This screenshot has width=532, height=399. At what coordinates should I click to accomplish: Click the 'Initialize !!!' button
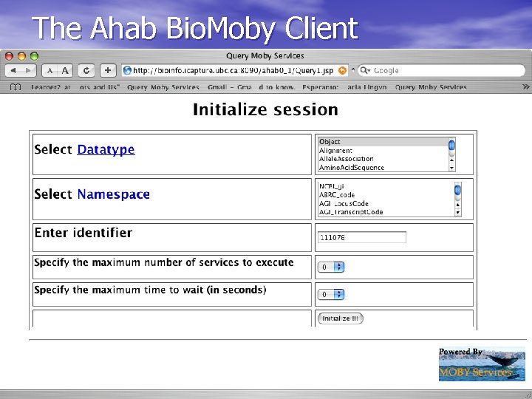coord(341,318)
